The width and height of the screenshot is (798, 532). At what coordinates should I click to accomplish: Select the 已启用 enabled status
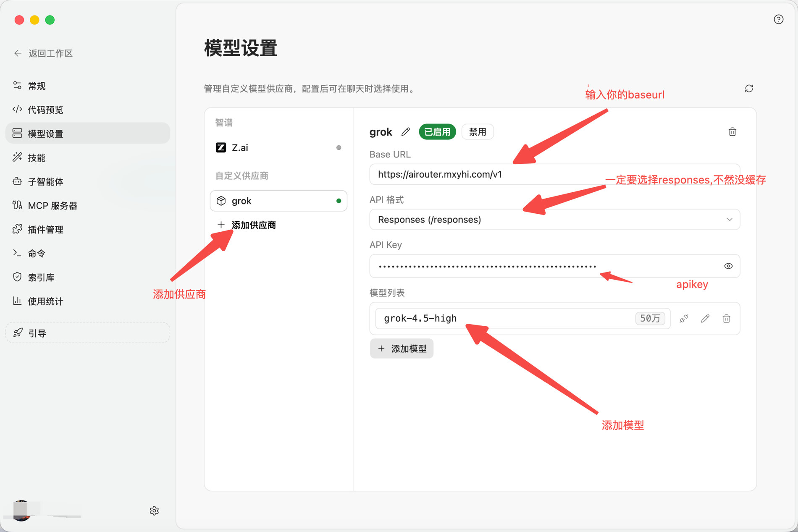click(437, 132)
